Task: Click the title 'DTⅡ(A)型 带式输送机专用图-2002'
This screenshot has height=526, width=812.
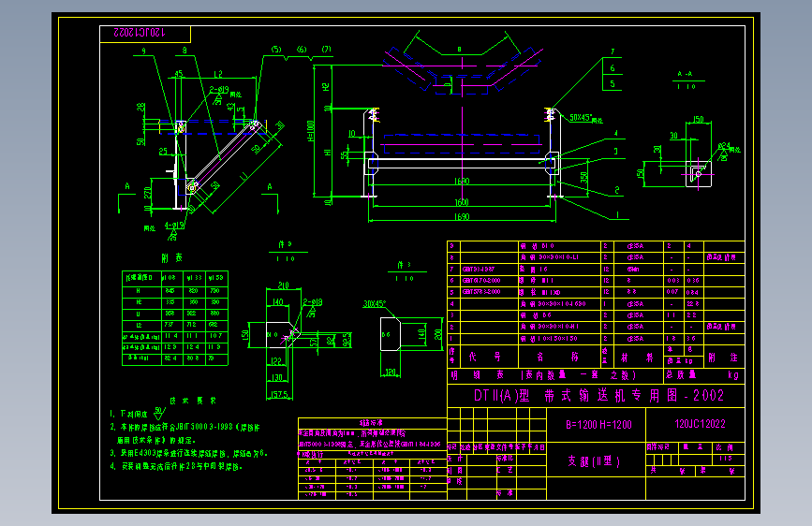Action: pyautogui.click(x=598, y=396)
